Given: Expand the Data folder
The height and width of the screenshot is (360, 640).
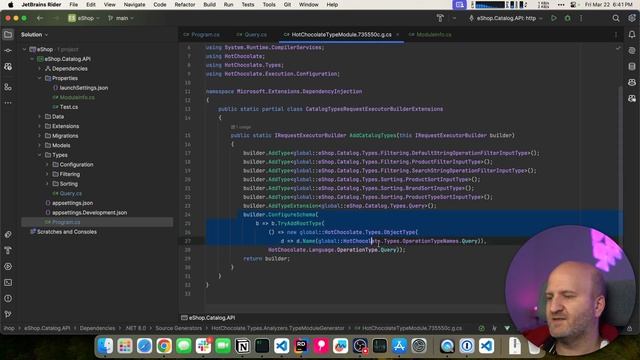Looking at the screenshot, I should (x=40, y=117).
